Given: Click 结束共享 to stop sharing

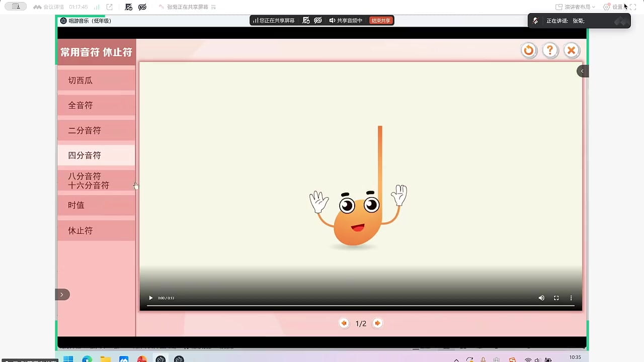Looking at the screenshot, I should click(x=381, y=21).
